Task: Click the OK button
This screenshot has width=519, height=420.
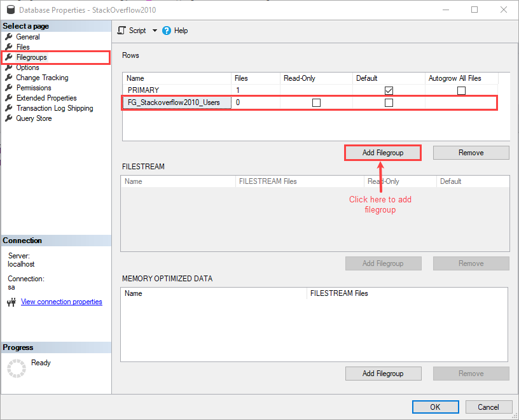Action: pos(435,407)
